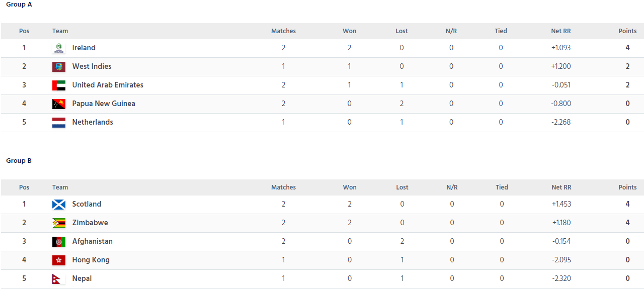Click the Papua New Guinea flag icon
This screenshot has height=290, width=644.
coord(59,104)
